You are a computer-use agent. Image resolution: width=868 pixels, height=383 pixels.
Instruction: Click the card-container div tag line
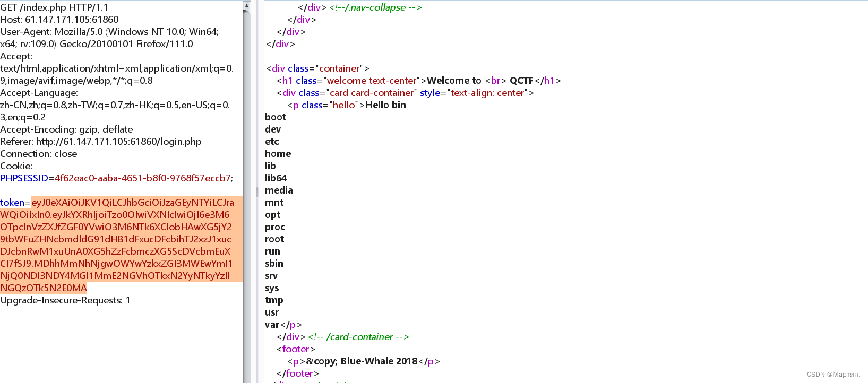tap(405, 93)
